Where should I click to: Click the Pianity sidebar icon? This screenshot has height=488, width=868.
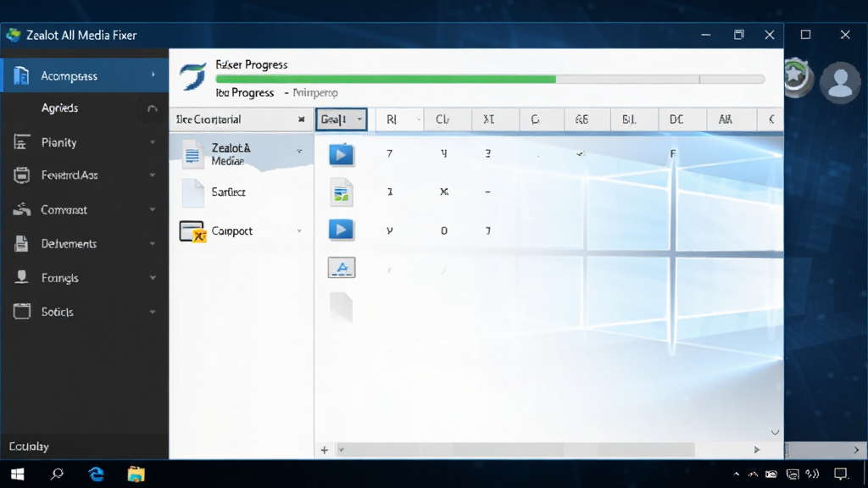[x=21, y=142]
